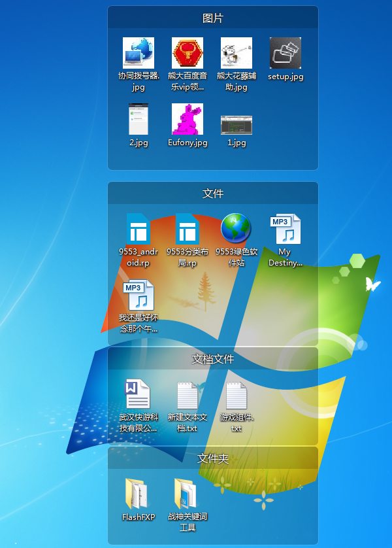This screenshot has width=392, height=548.
Task: Select the setup.jpg image icon
Action: [x=286, y=53]
